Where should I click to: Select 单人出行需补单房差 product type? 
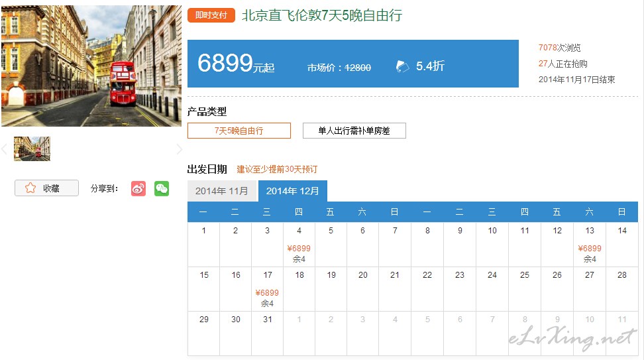[x=354, y=131]
